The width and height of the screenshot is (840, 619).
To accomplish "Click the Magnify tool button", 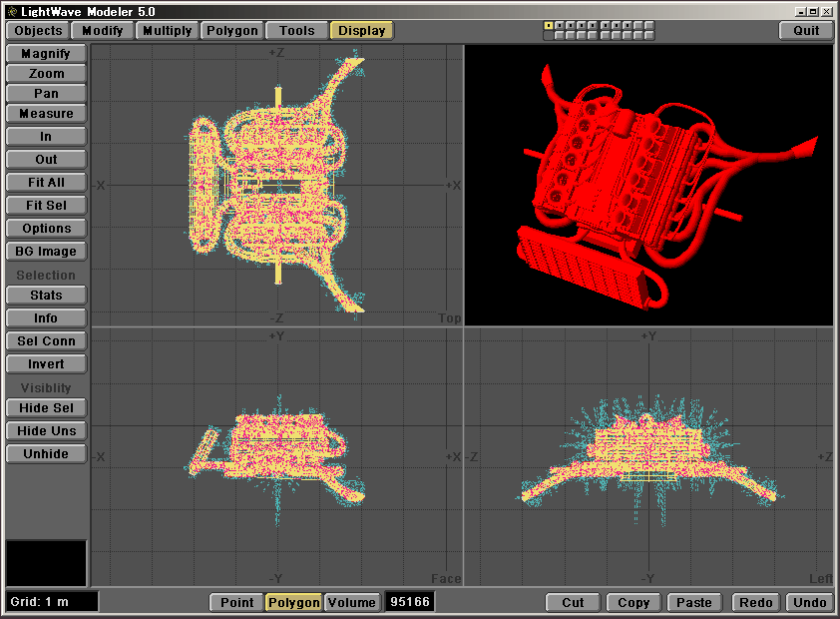I will click(x=46, y=53).
